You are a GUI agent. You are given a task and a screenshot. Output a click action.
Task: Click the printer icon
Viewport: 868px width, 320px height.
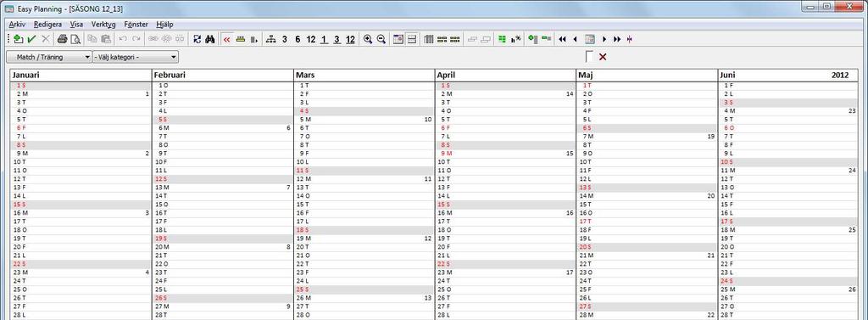tap(63, 39)
